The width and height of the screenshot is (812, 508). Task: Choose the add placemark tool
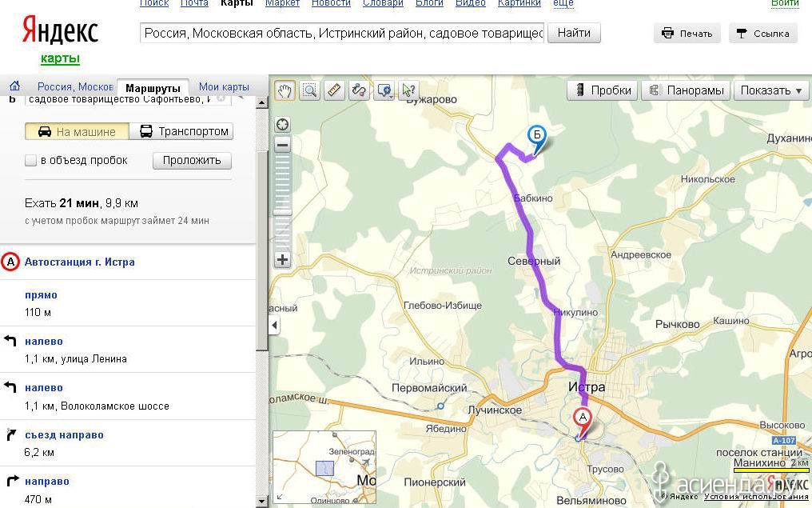pos(383,90)
